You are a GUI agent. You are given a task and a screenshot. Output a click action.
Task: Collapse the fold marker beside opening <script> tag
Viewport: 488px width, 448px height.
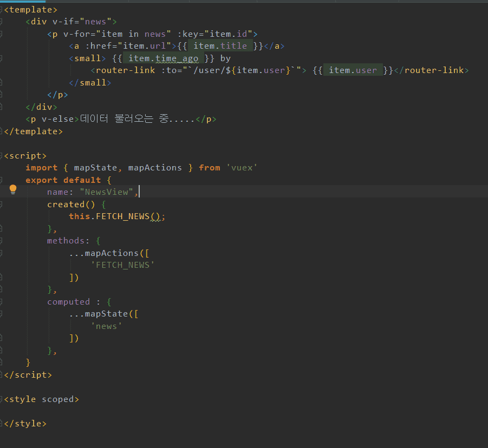coord(1,156)
